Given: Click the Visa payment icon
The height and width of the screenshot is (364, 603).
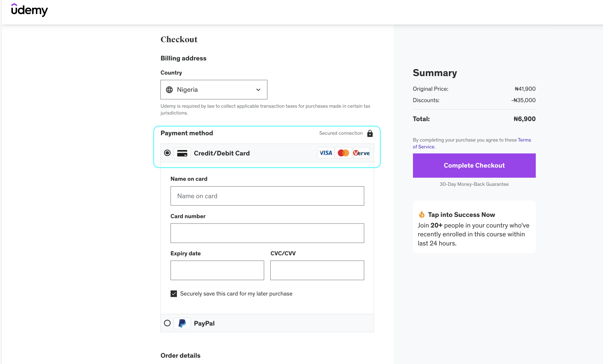Looking at the screenshot, I should click(326, 153).
